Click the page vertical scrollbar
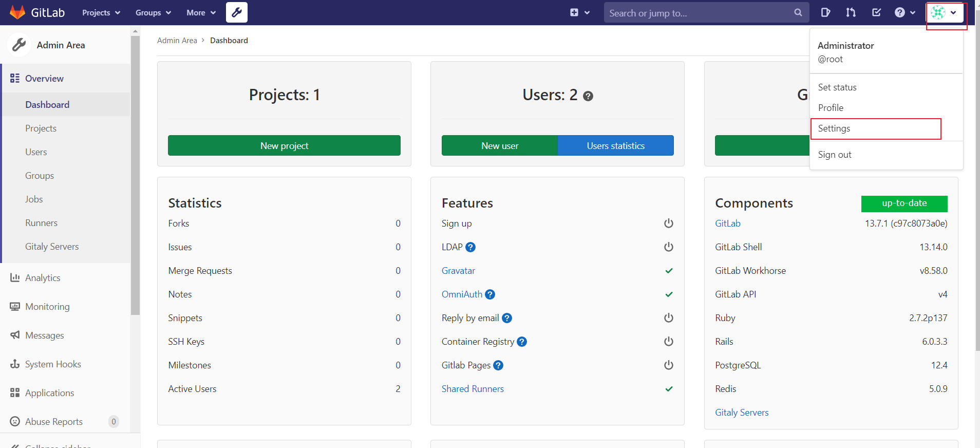The image size is (980, 448). [977, 180]
